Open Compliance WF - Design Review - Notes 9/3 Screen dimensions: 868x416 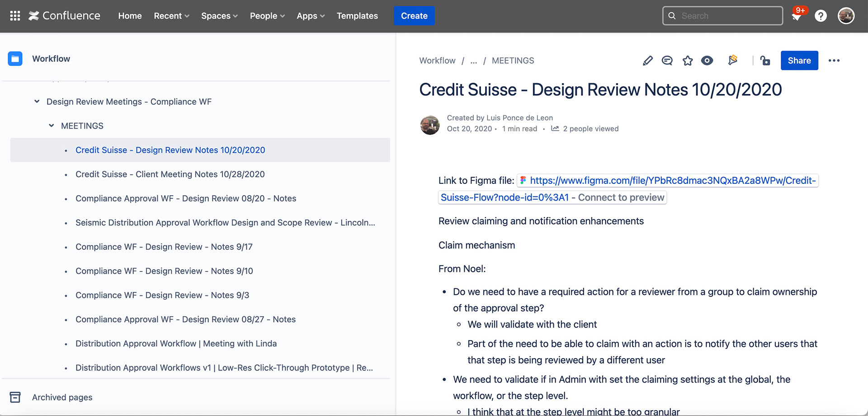point(162,295)
